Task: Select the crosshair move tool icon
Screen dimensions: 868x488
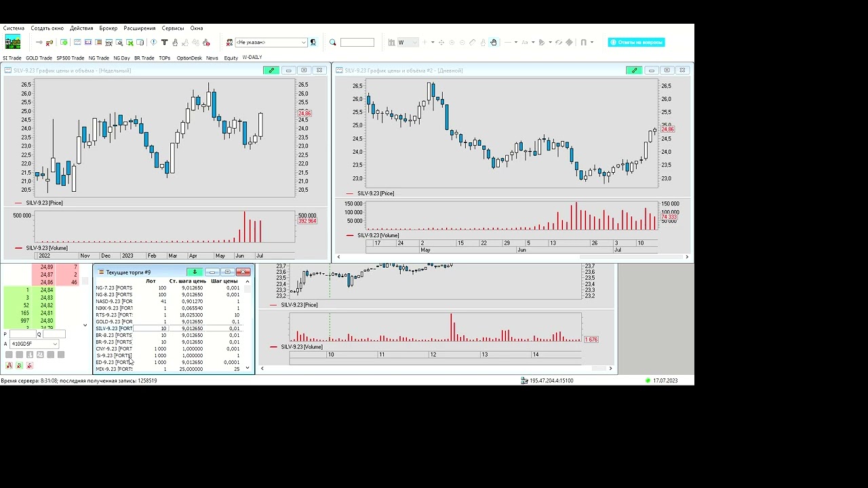Action: tap(441, 42)
